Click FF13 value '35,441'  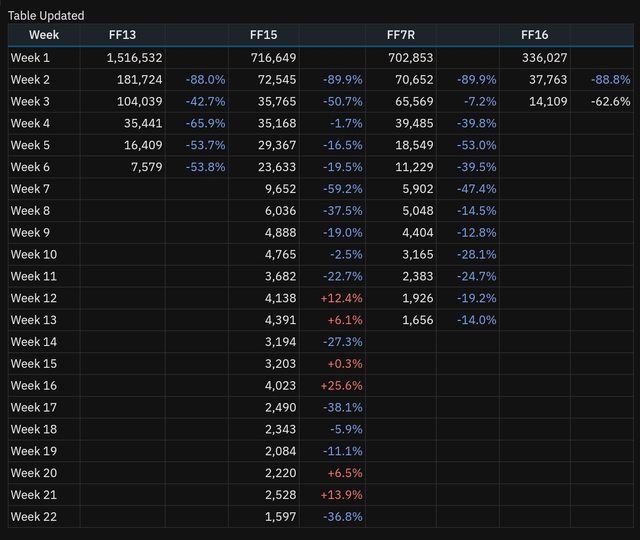pos(143,123)
